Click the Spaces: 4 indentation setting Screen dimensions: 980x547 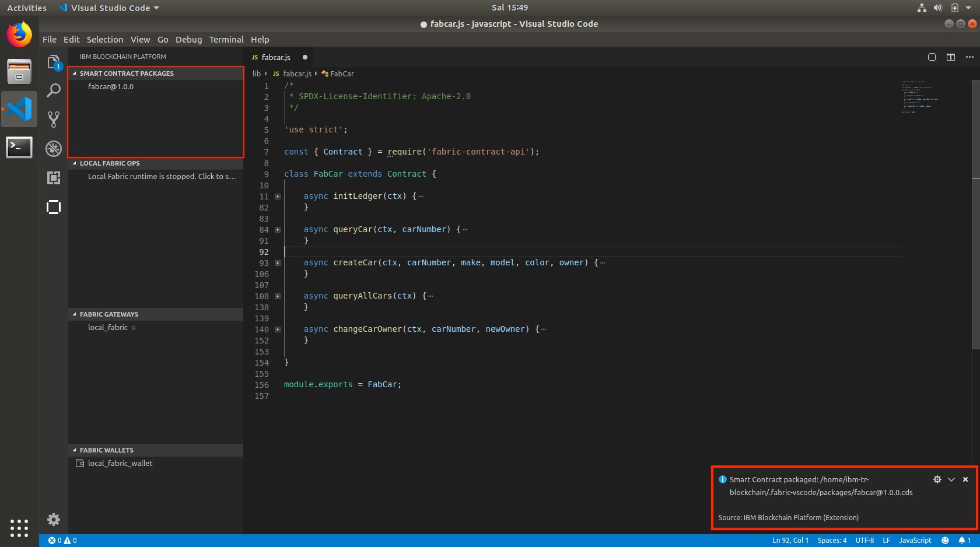click(x=832, y=541)
